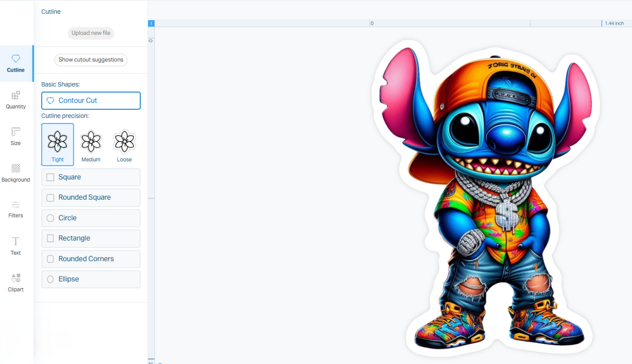
Task: Choose the Contour Cut basic shape
Action: pos(91,101)
